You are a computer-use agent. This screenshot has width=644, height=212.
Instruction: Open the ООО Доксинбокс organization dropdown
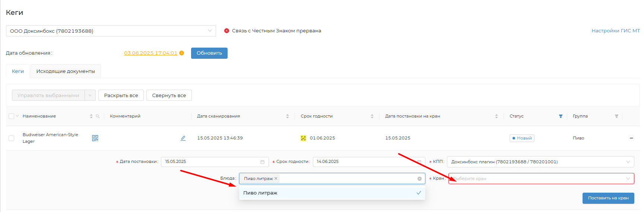[111, 31]
